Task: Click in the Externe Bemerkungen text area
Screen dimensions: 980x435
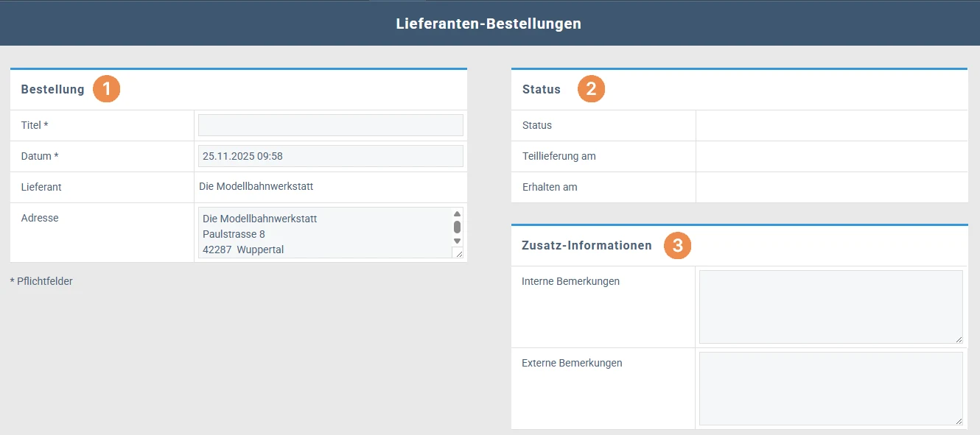Action: 830,388
